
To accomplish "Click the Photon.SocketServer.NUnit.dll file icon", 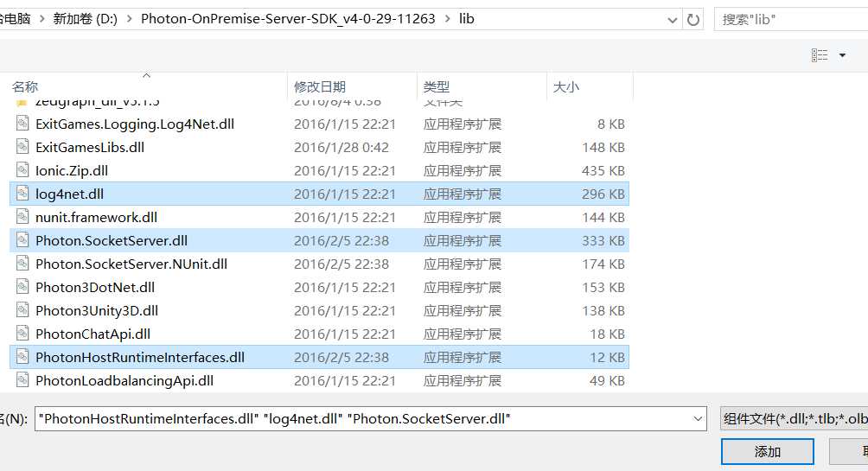I will (x=22, y=263).
